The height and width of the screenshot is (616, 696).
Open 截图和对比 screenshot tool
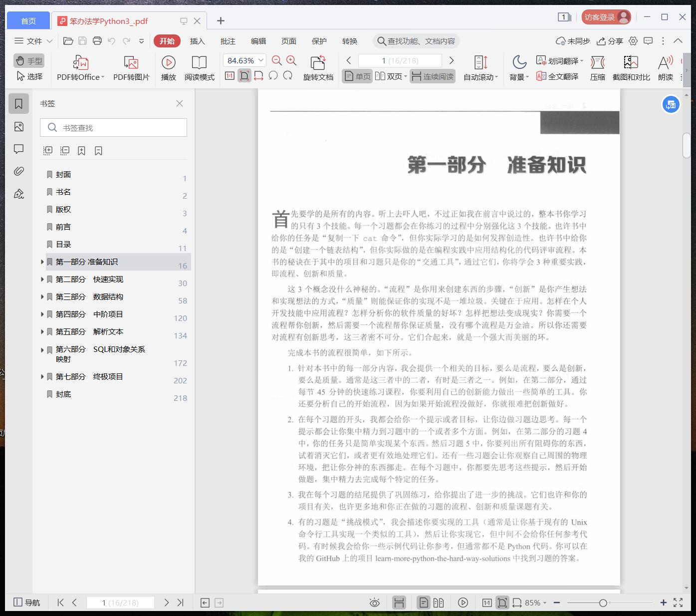[x=631, y=68]
